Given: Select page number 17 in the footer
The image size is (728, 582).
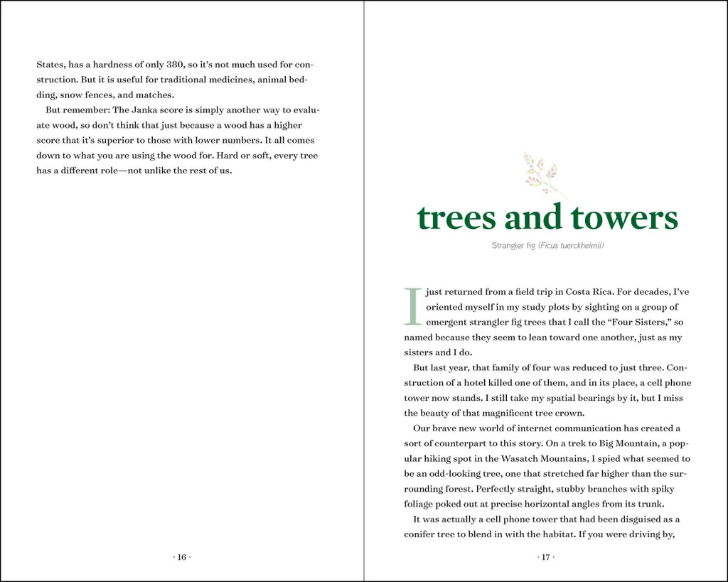Looking at the screenshot, I should [545, 557].
